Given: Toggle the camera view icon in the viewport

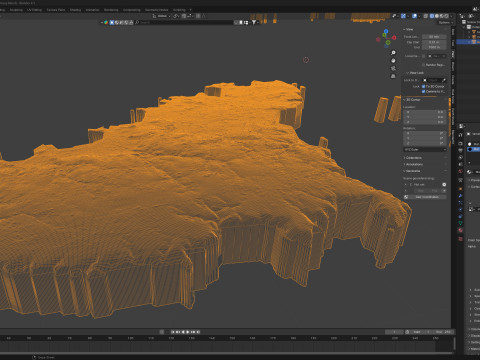Looking at the screenshot, I should click(393, 68).
